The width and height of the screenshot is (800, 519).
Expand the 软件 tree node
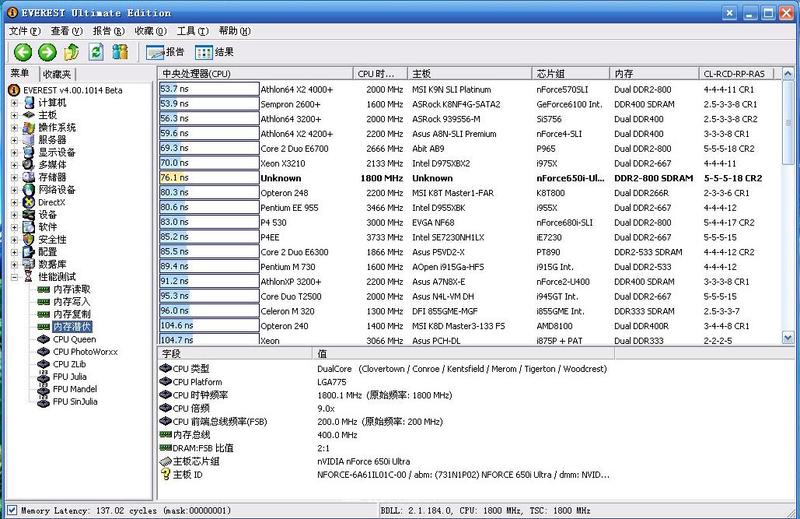point(14,227)
